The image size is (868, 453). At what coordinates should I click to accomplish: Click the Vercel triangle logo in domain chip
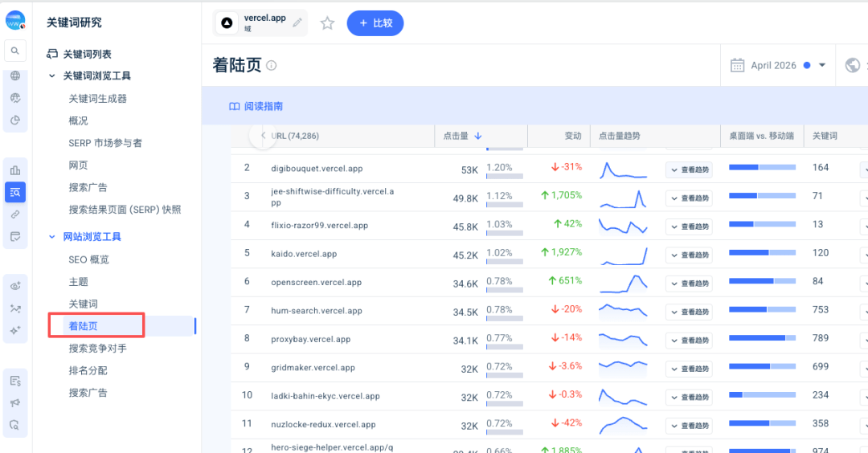[227, 23]
